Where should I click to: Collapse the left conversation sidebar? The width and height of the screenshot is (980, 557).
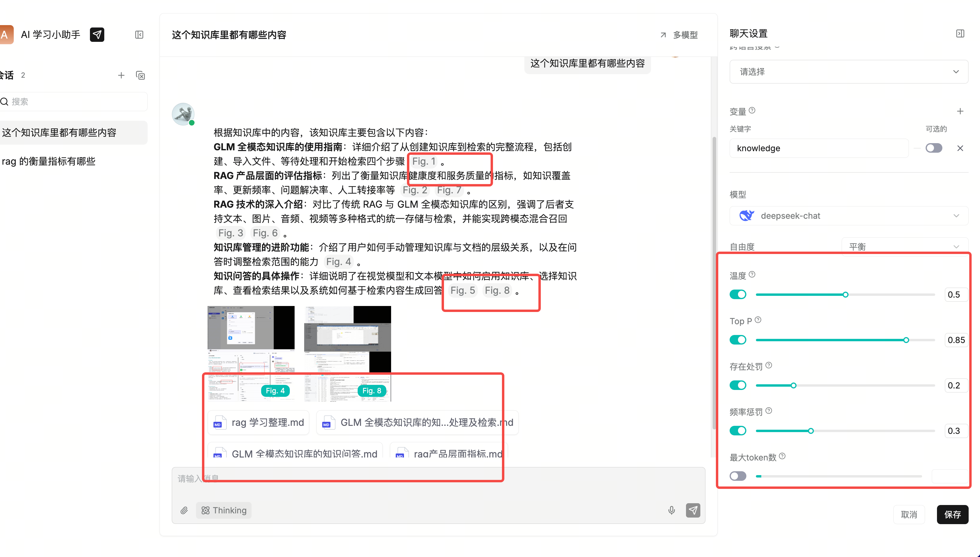click(x=139, y=35)
